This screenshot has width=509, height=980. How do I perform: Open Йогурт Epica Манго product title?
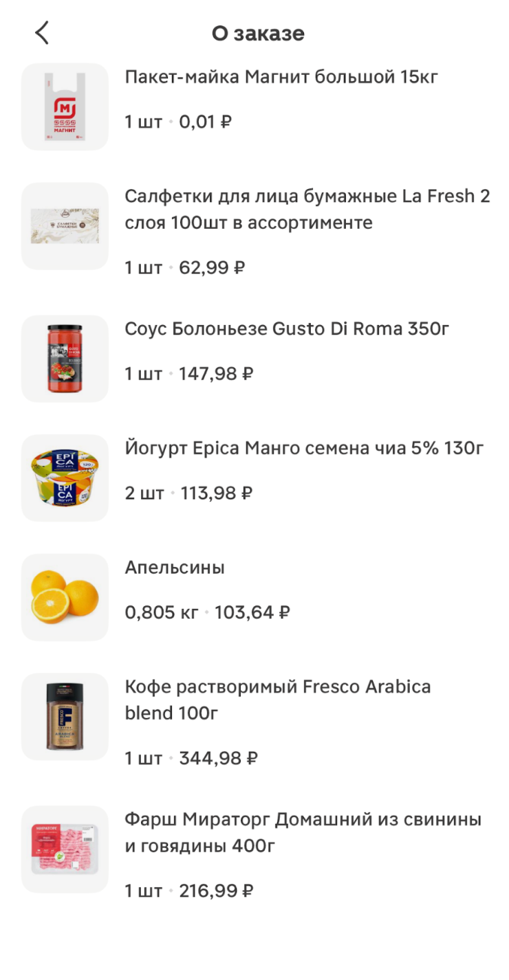(x=304, y=449)
